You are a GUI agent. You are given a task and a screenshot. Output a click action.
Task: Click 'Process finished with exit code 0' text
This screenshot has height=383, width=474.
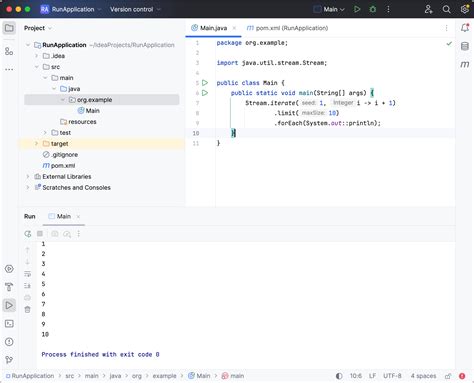100,354
